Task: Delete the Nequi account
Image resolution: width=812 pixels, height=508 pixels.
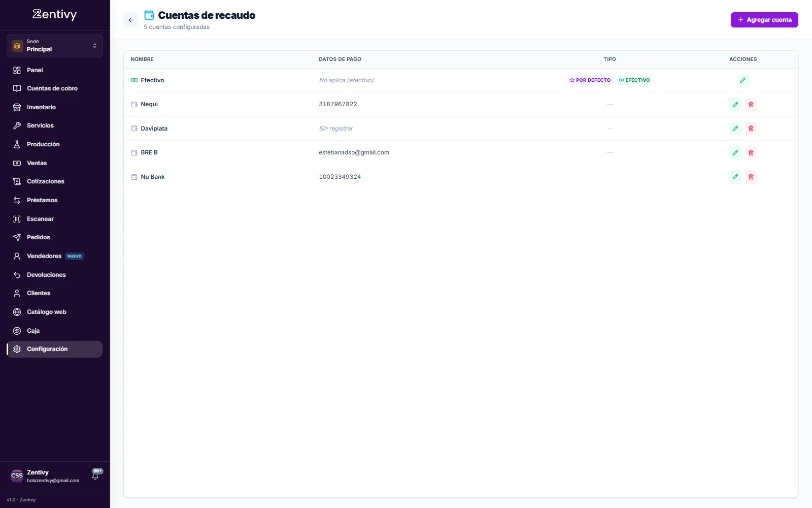Action: 751,105
